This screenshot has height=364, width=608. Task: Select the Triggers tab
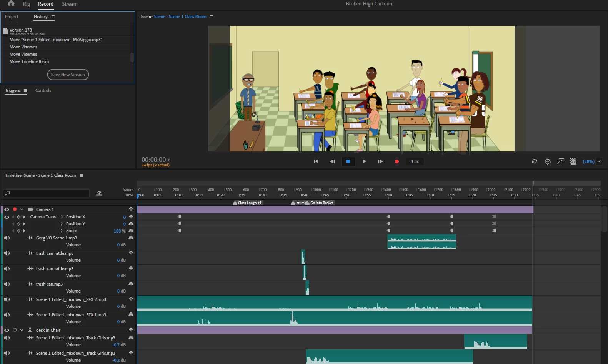pos(12,90)
